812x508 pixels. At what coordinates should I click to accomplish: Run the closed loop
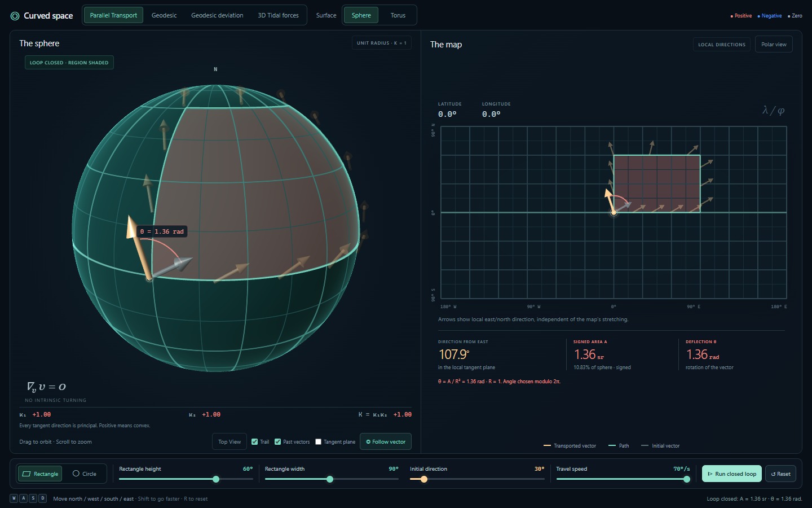(x=732, y=474)
